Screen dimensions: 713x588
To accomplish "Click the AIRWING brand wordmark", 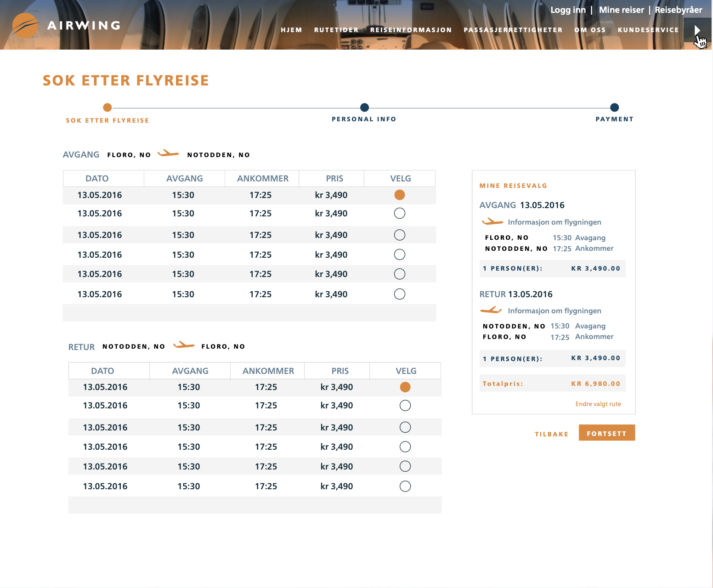I will 84,25.
